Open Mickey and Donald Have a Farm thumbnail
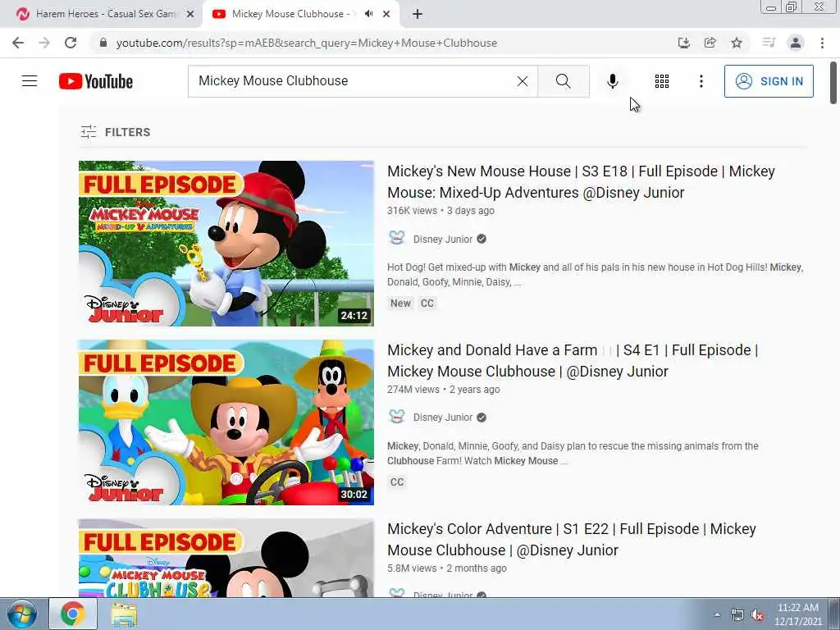840x630 pixels. pos(226,422)
